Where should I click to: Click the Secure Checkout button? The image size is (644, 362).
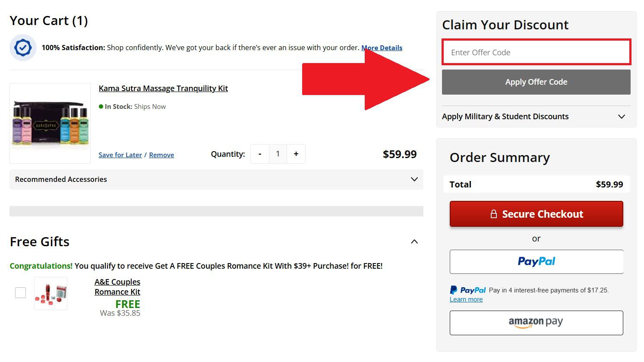536,213
